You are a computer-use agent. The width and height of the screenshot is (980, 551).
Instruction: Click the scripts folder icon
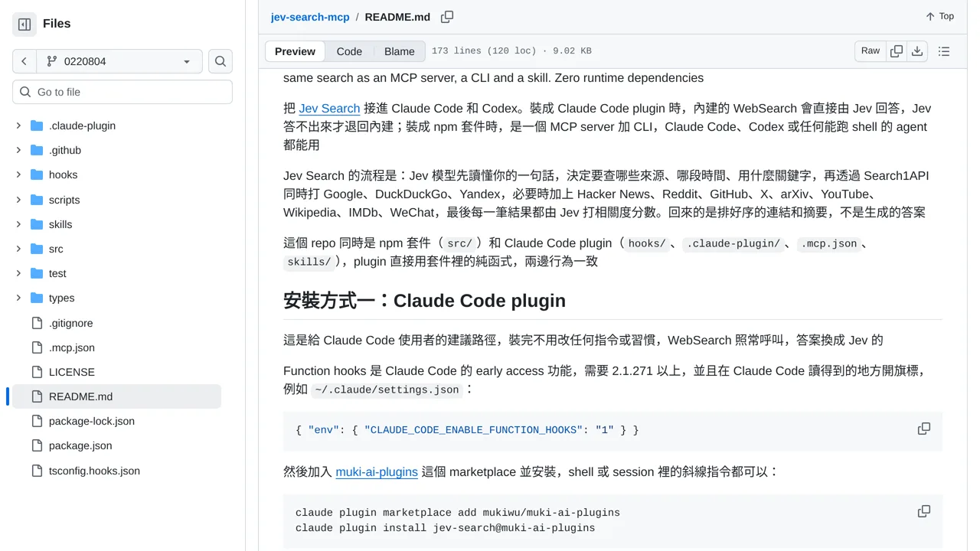pos(37,200)
